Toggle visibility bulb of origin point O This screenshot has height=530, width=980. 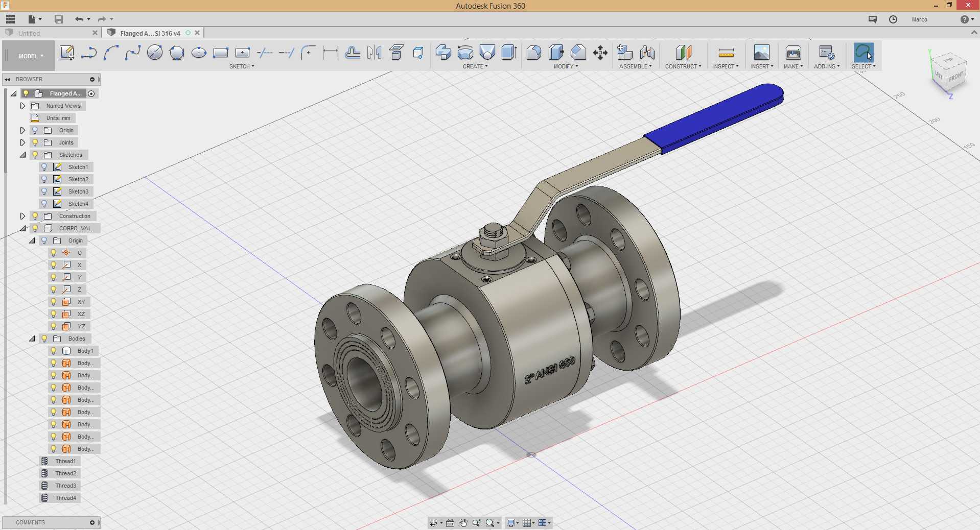(54, 253)
